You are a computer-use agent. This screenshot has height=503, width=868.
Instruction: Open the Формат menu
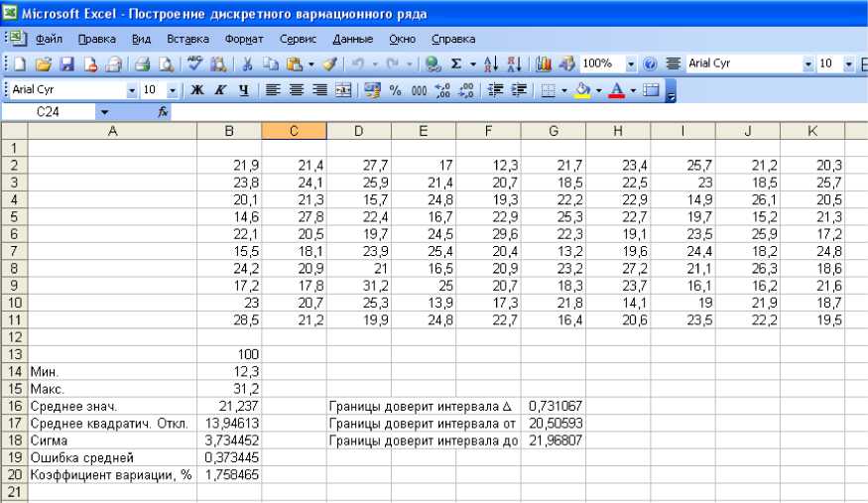point(244,40)
